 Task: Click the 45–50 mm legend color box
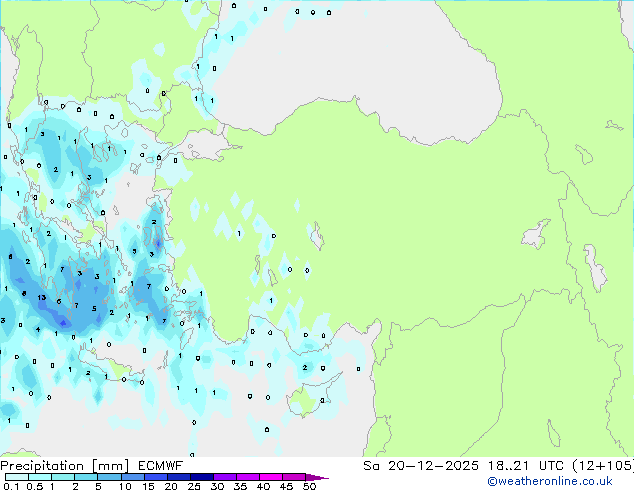point(294,477)
